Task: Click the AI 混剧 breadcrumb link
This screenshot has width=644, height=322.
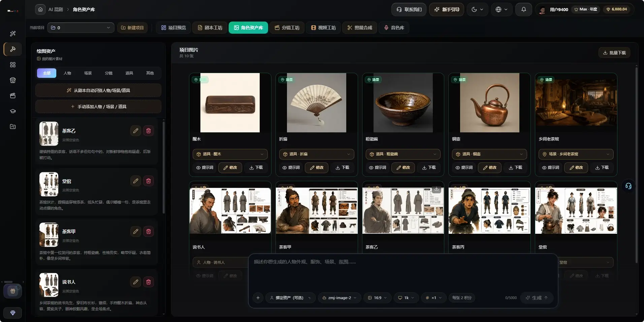Action: (x=56, y=9)
